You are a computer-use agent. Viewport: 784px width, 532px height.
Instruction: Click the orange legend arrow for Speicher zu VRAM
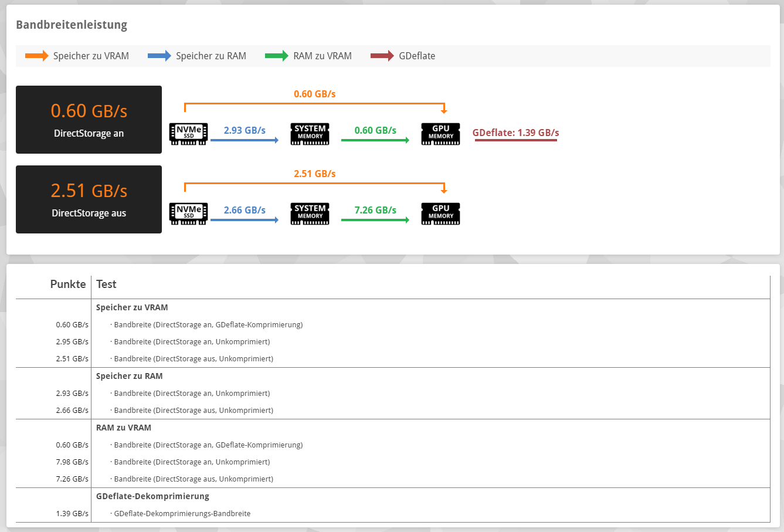pos(37,56)
